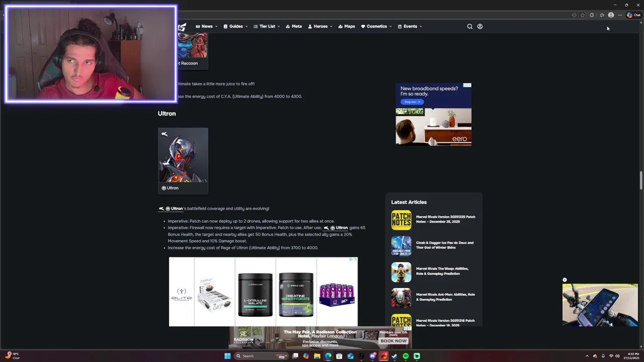The height and width of the screenshot is (362, 644).
Task: Click Shop now on eero broadband ad
Action: pos(412,102)
